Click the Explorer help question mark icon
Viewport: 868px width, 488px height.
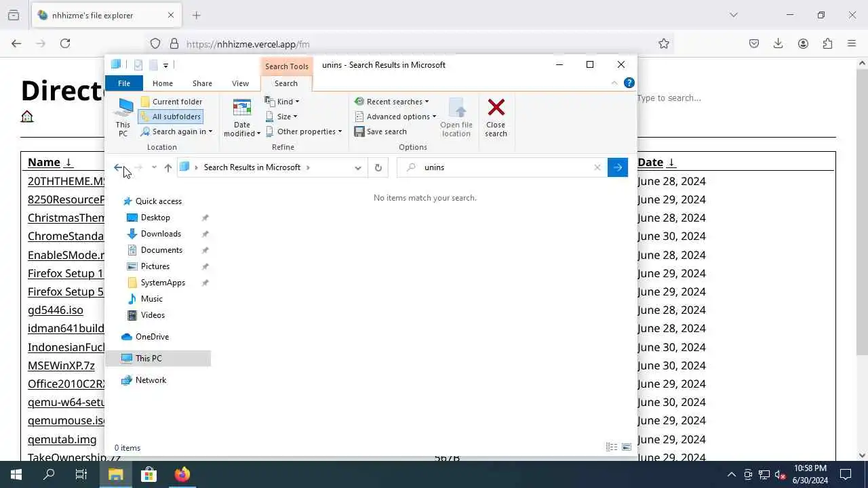pos(629,83)
